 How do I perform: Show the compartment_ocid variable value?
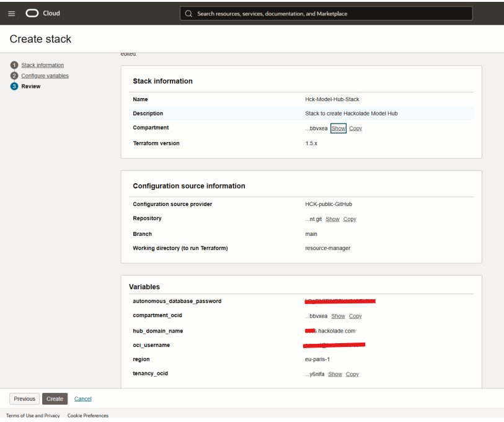click(x=338, y=316)
